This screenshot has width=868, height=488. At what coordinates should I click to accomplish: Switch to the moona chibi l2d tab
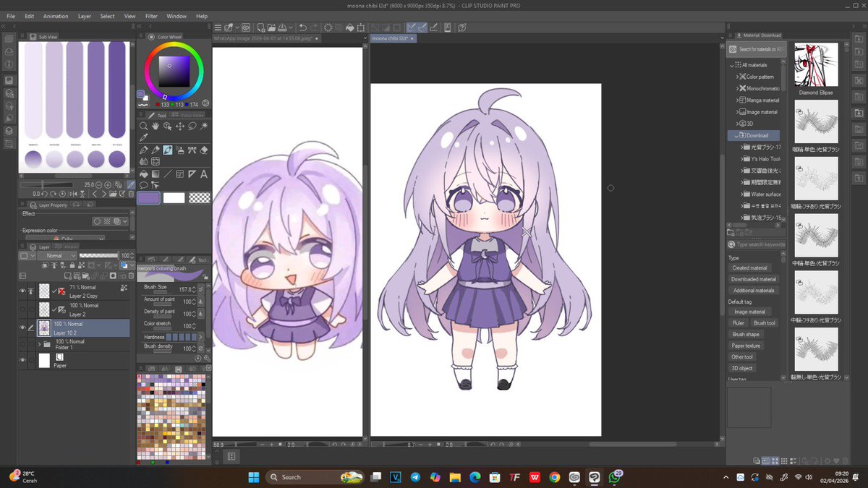[393, 38]
